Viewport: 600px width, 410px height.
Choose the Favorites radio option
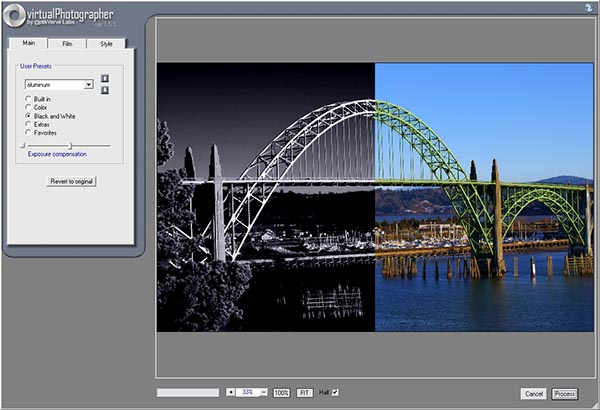[x=28, y=132]
